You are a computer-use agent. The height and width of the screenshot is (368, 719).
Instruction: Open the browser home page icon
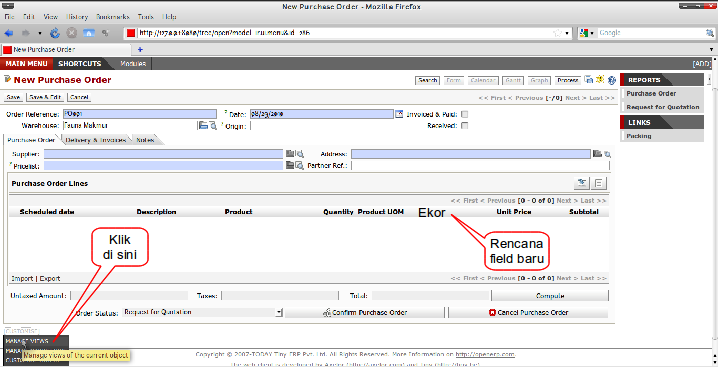tap(88, 33)
